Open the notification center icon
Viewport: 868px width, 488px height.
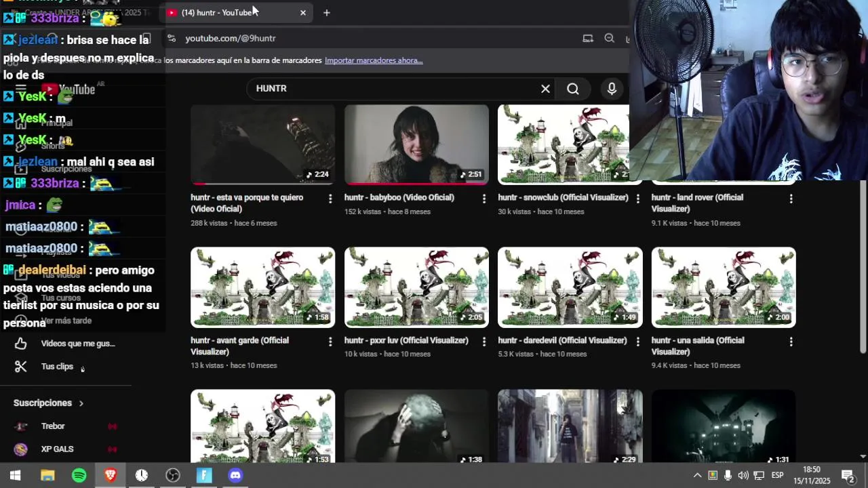coord(847,476)
